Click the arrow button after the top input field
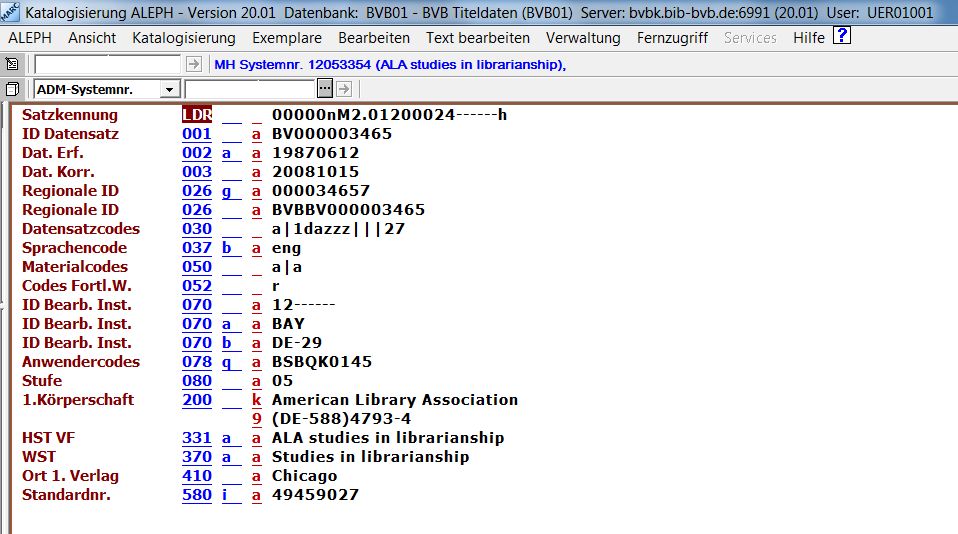The height and width of the screenshot is (534, 958). 193,65
